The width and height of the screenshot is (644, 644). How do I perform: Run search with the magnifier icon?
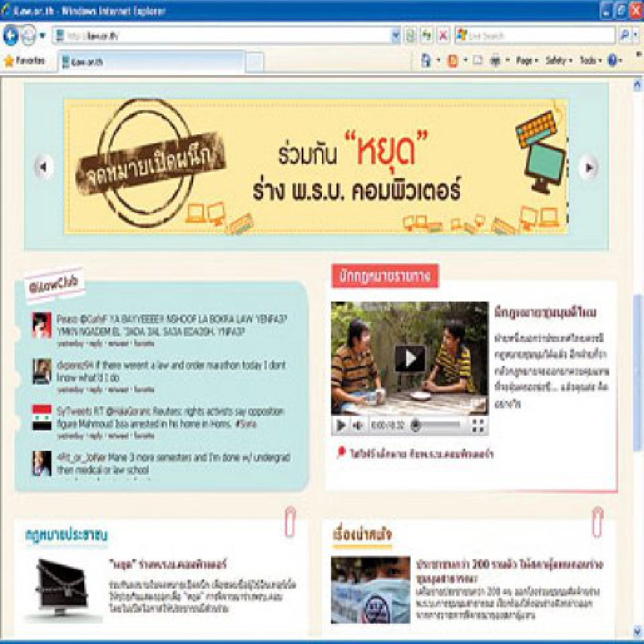point(624,36)
